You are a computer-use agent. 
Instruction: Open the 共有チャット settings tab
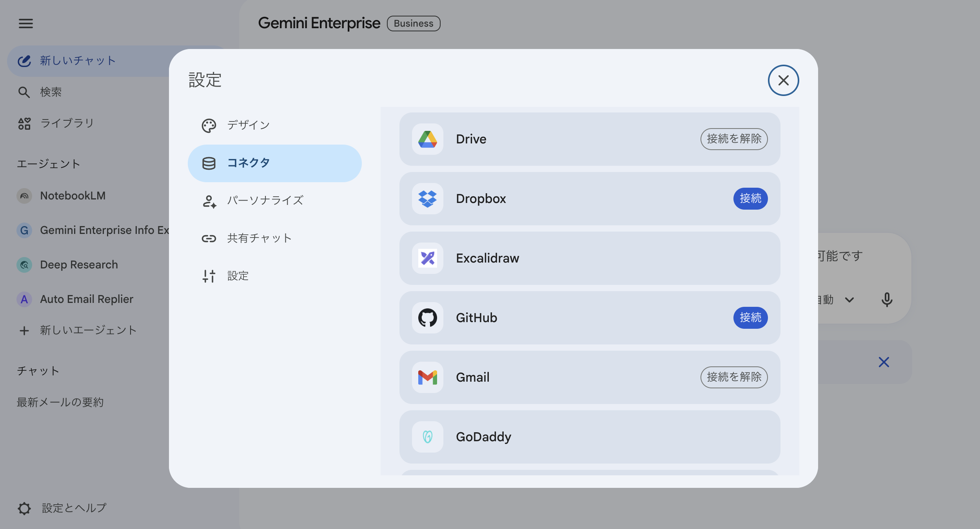point(275,238)
